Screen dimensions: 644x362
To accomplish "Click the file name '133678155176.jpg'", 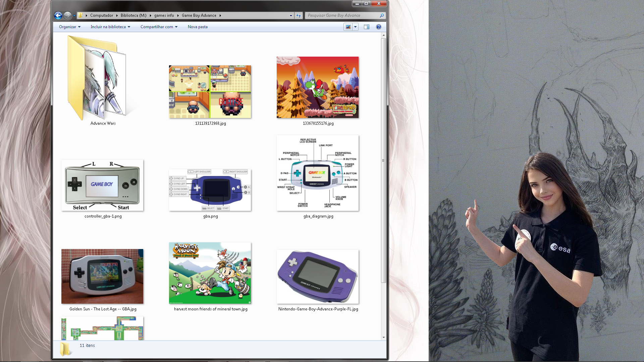I will (x=318, y=123).
